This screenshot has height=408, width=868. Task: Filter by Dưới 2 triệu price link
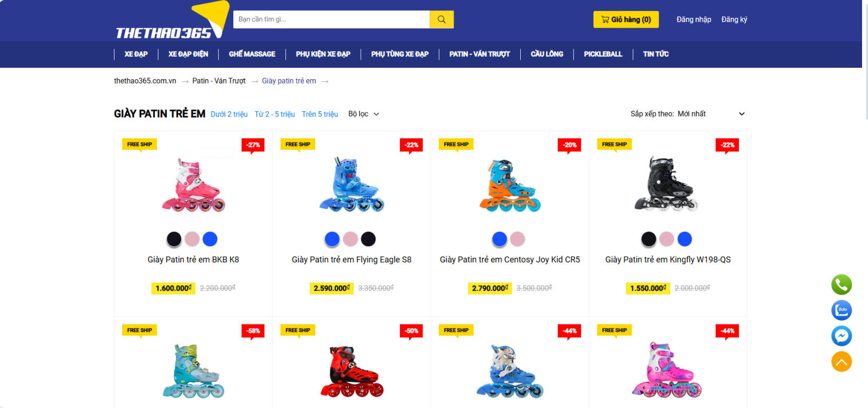[229, 114]
